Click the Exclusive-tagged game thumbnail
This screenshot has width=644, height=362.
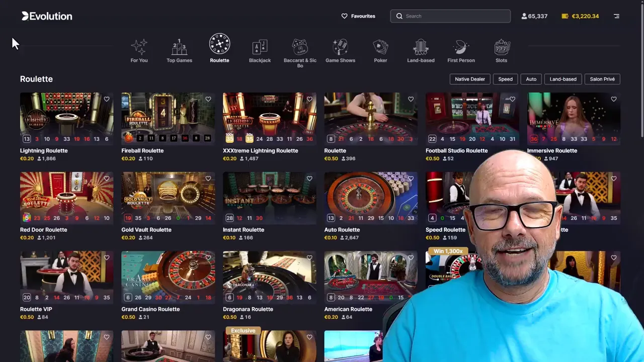coord(270,346)
